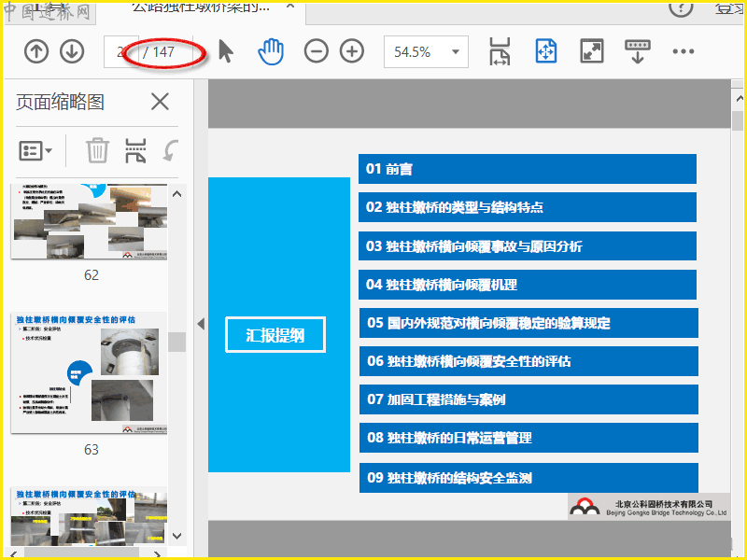Click 03 独柱墩桥横向倾覆事故与原因分析
The height and width of the screenshot is (560, 747).
[x=528, y=245]
